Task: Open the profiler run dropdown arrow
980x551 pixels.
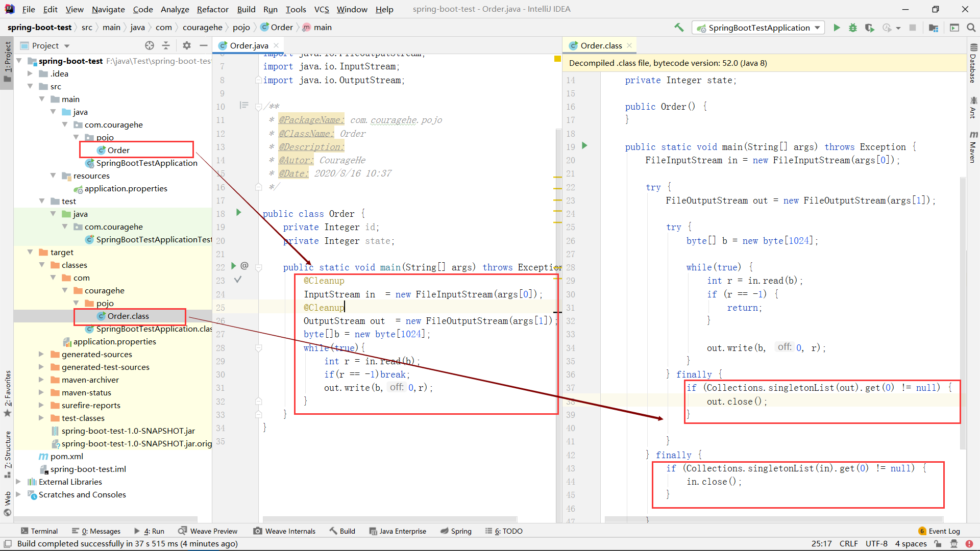Action: (898, 28)
